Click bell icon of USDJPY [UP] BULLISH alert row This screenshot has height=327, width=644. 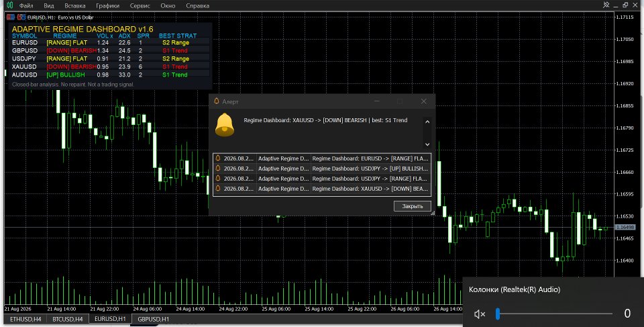[x=218, y=169]
